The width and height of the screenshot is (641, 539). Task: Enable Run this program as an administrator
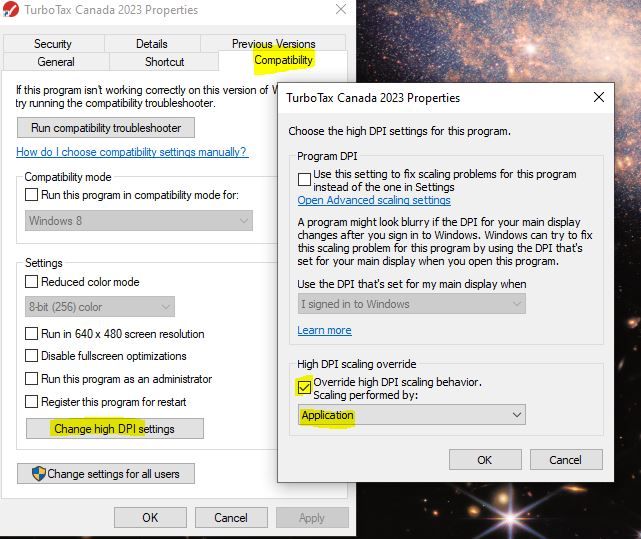pos(31,378)
